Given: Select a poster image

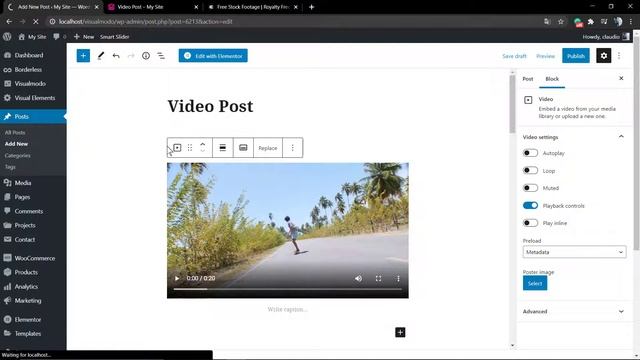Looking at the screenshot, I should pyautogui.click(x=535, y=283).
